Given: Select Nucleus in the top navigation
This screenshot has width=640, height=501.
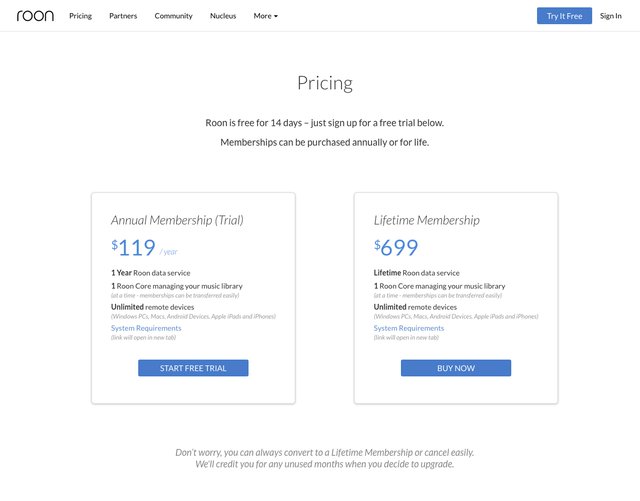Looking at the screenshot, I should click(x=223, y=16).
